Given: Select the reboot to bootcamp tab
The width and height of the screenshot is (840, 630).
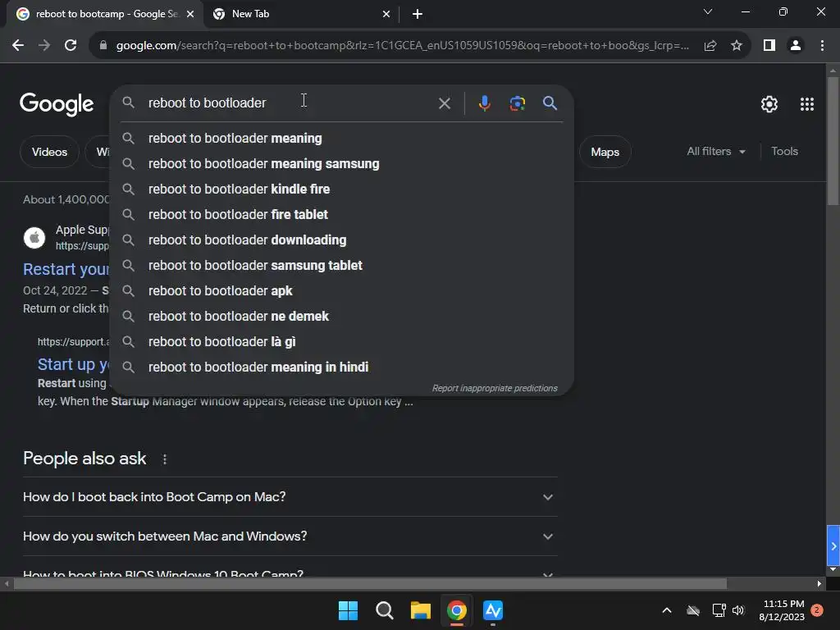Looking at the screenshot, I should click(104, 14).
